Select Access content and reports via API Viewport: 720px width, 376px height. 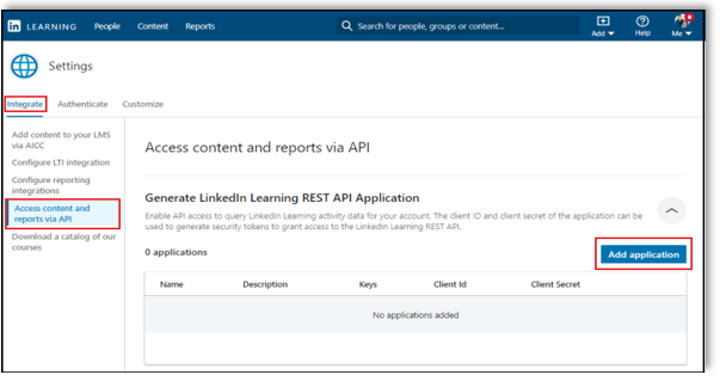pos(63,213)
